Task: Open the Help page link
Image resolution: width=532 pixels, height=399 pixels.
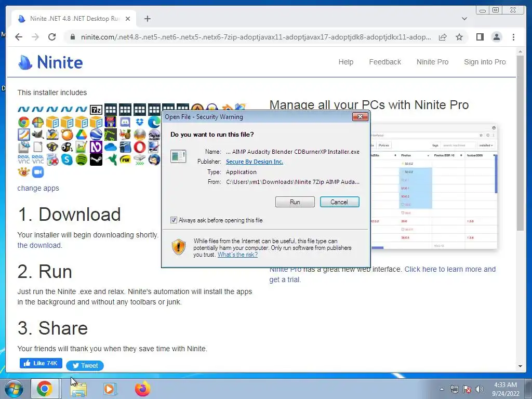Action: (x=345, y=62)
